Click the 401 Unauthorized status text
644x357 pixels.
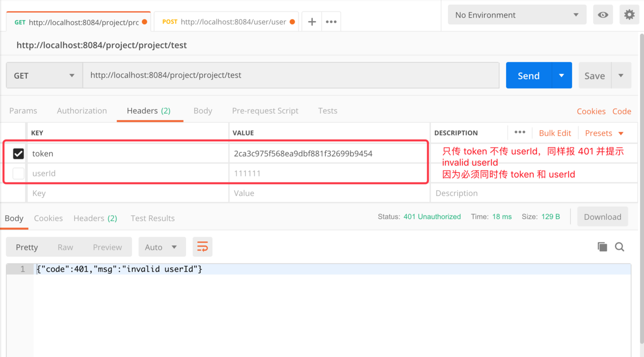pos(432,217)
